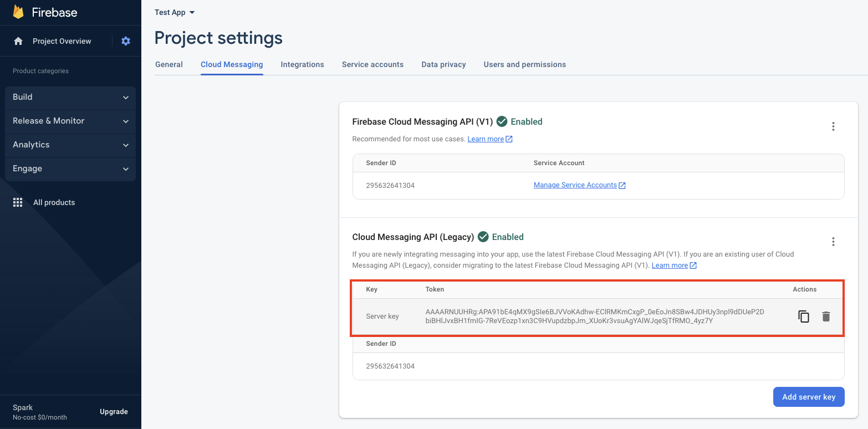Viewport: 868px width, 429px height.
Task: Open the Service accounts tab
Action: tap(373, 64)
